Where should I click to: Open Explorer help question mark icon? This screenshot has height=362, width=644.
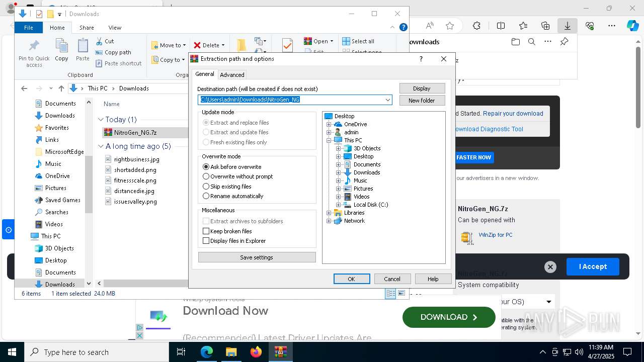[x=403, y=28]
